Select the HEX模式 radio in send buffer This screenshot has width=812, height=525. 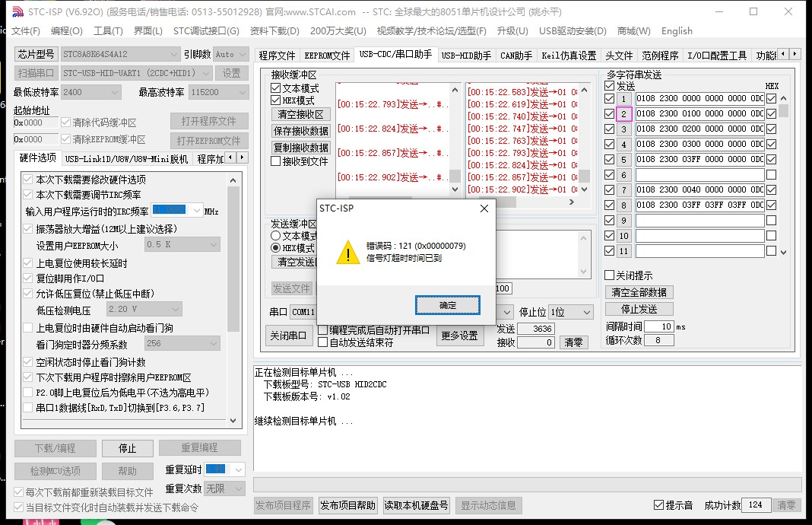click(276, 248)
